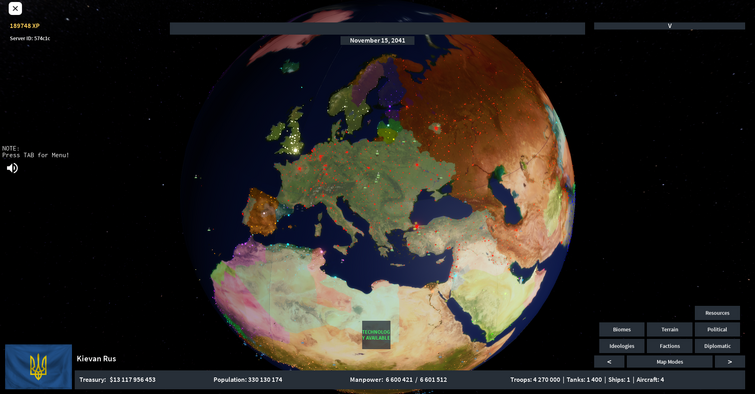This screenshot has width=755, height=394.
Task: Switch to Diplomatic map mode
Action: tap(717, 346)
